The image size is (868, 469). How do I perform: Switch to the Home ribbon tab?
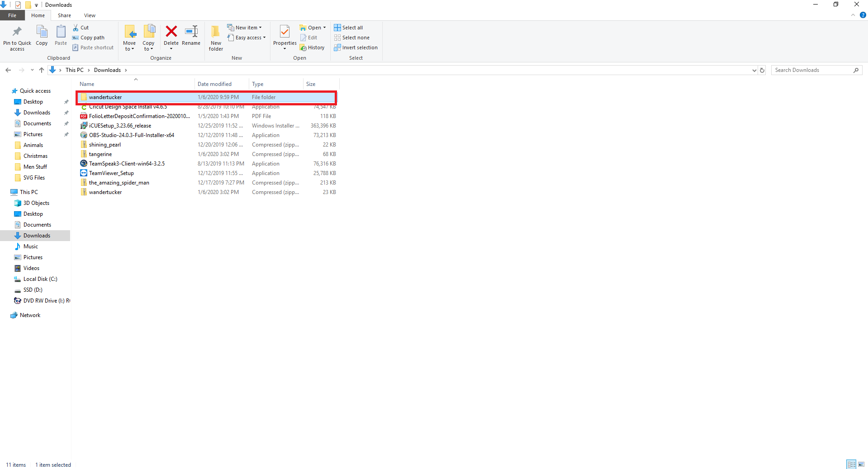pos(38,15)
